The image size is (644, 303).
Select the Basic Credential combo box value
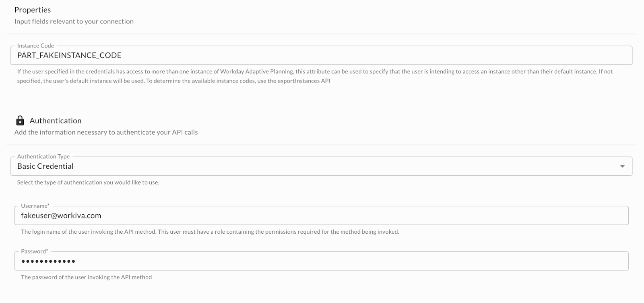click(45, 166)
